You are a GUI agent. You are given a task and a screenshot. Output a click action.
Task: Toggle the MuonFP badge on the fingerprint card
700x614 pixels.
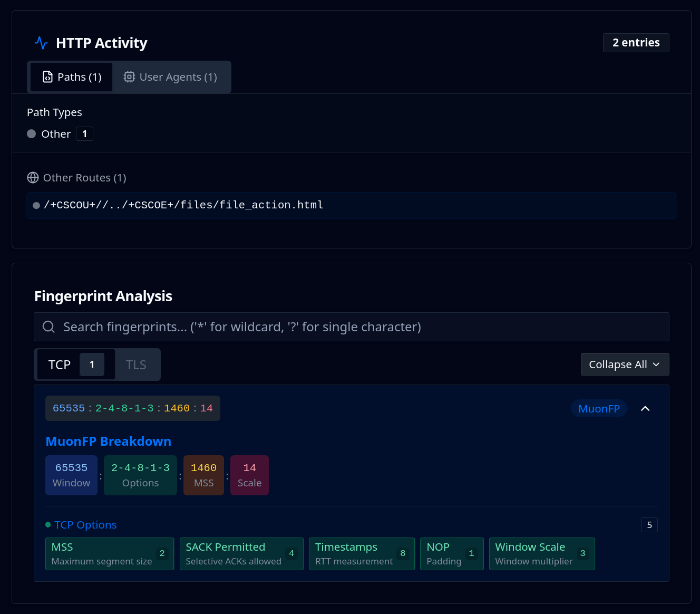(599, 408)
